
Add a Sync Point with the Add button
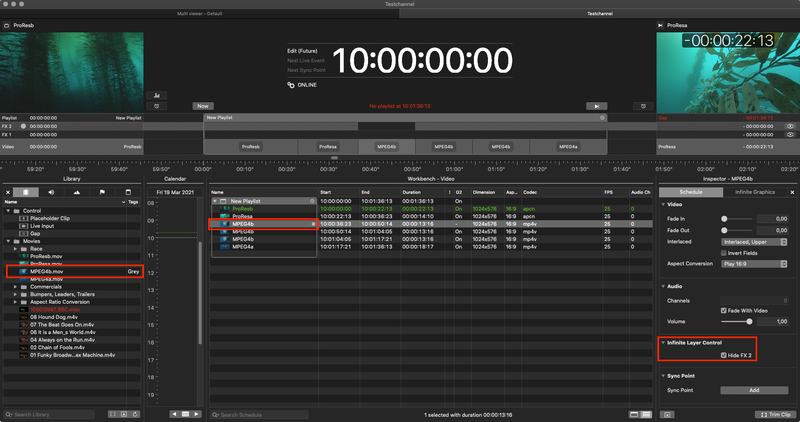(x=754, y=390)
